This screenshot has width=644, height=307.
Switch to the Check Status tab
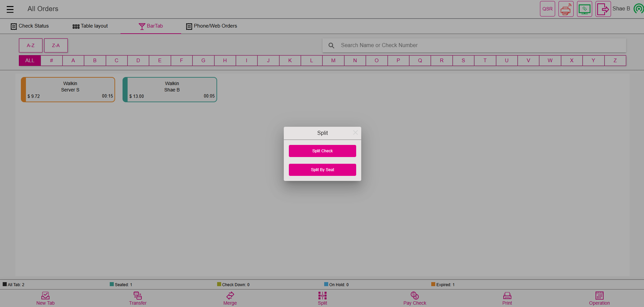pos(30,26)
